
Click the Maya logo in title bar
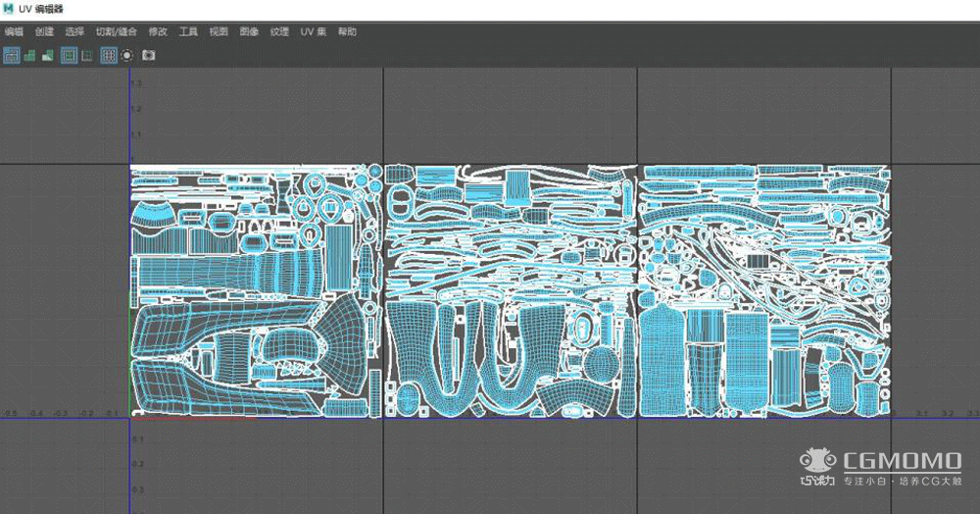pyautogui.click(x=8, y=9)
